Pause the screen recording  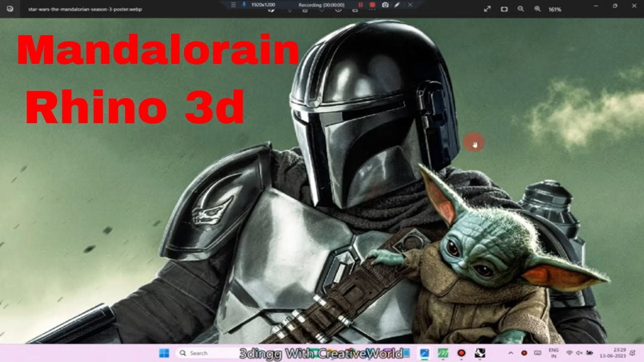[x=360, y=5]
